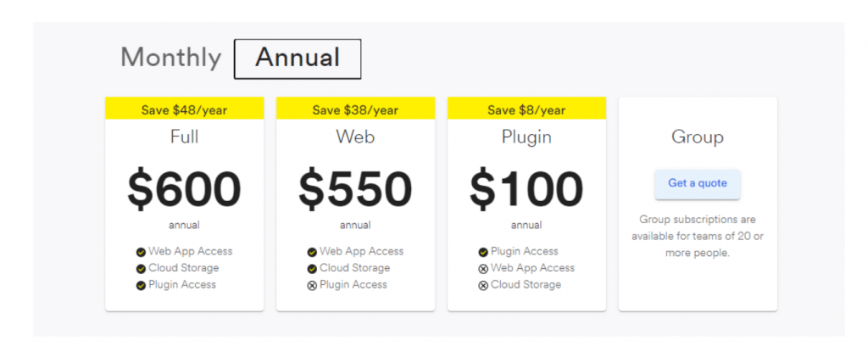868x358 pixels.
Task: Click the yellow Save $48/year banner
Action: 184,109
